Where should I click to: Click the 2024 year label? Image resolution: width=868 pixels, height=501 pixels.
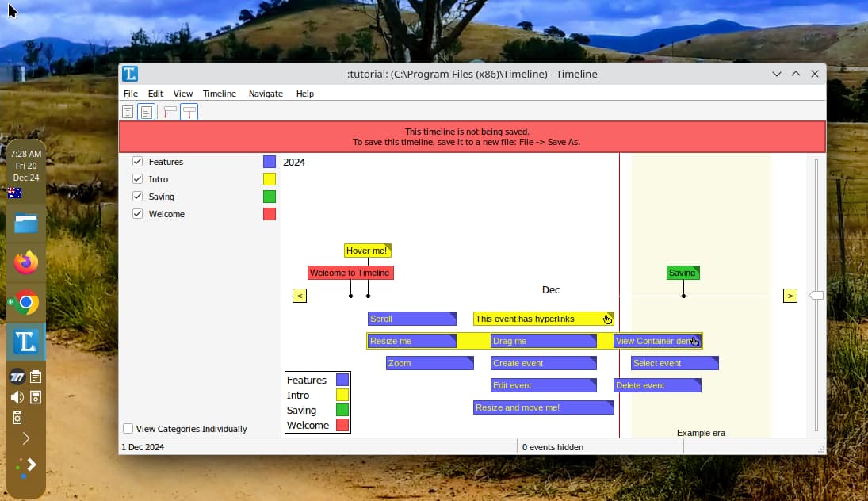(294, 163)
